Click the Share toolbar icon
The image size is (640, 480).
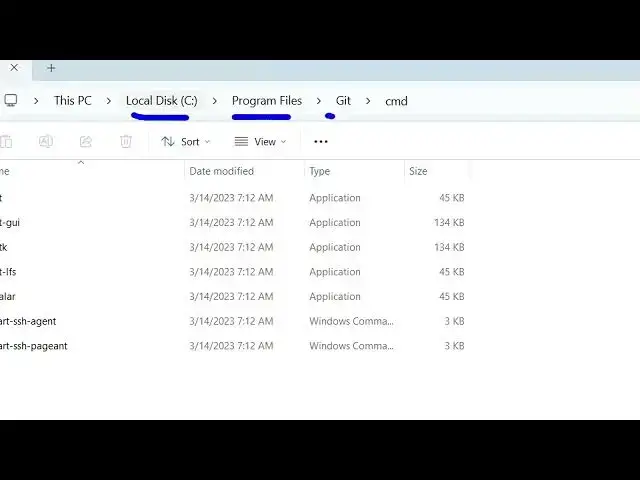[x=86, y=141]
